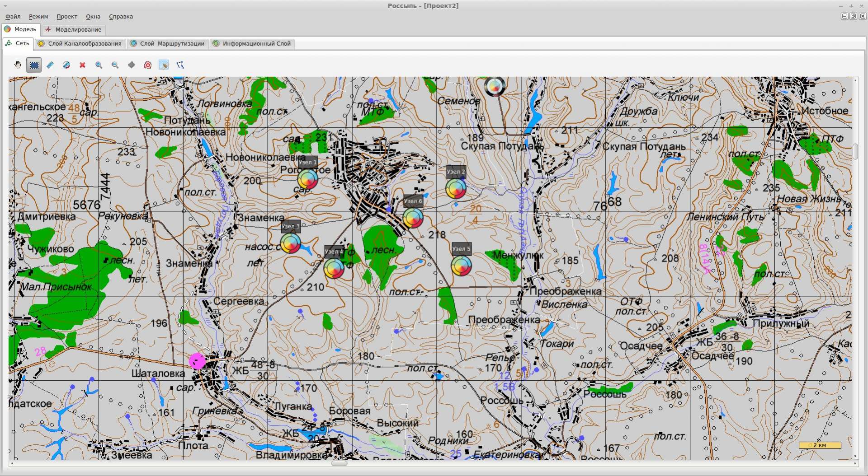Viewport: 868px width, 476px height.
Task: Select node Узел 6 on the map
Action: click(x=413, y=218)
